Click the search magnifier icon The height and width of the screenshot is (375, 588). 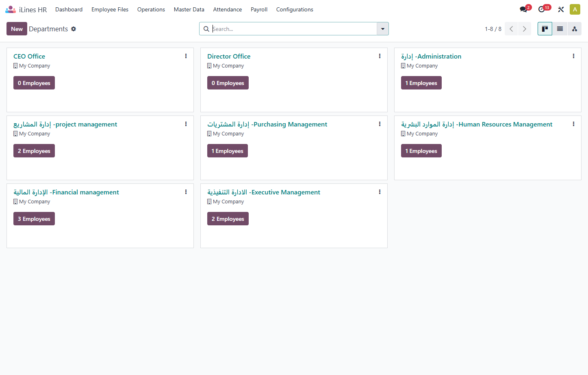click(206, 29)
